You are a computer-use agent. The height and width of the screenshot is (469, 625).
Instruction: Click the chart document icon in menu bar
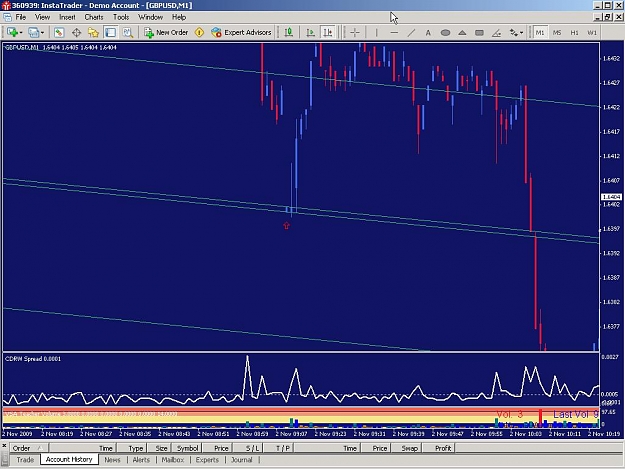[x=7, y=17]
